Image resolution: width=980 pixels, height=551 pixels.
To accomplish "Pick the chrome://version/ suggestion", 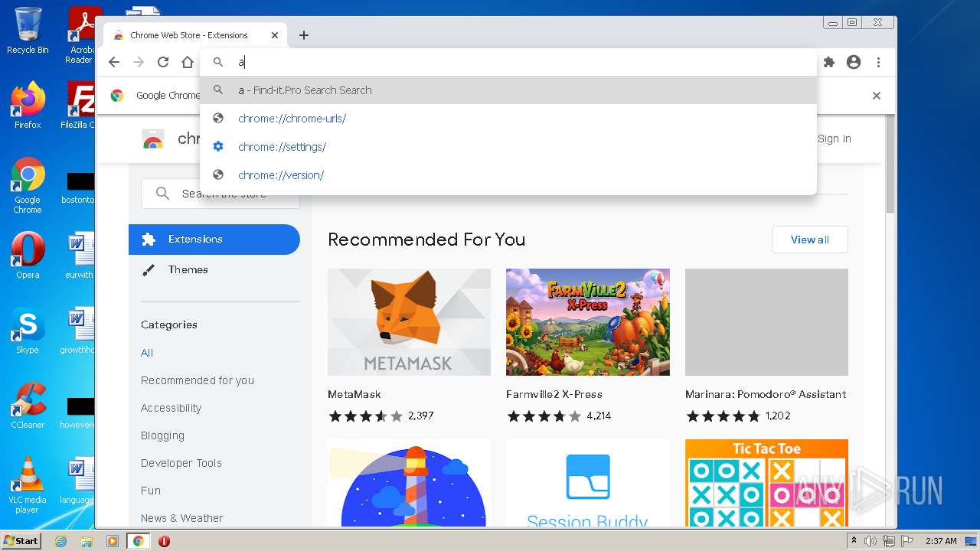I will pyautogui.click(x=508, y=175).
